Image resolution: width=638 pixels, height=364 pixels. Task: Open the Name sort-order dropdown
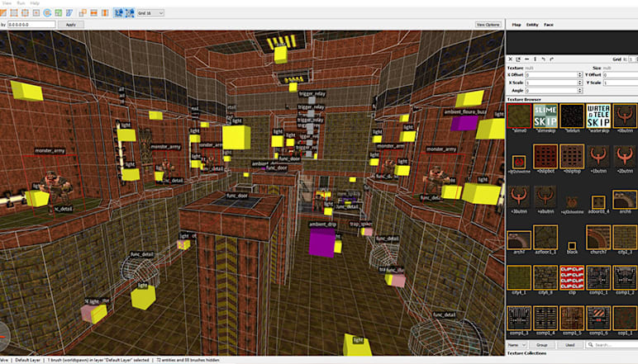coord(517,345)
